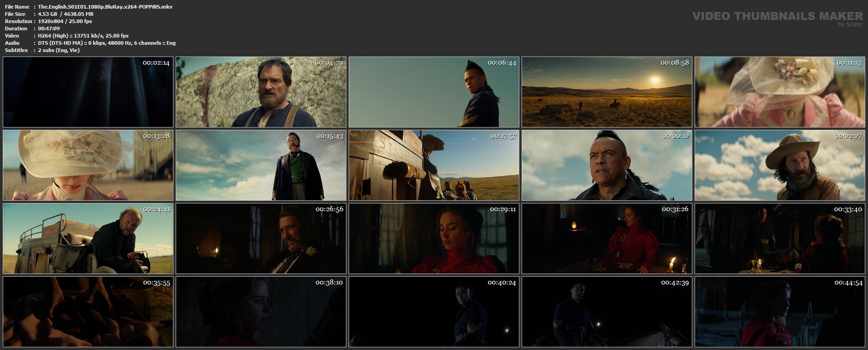Open the wagon thumbnail at 00:24:41

tap(88, 238)
